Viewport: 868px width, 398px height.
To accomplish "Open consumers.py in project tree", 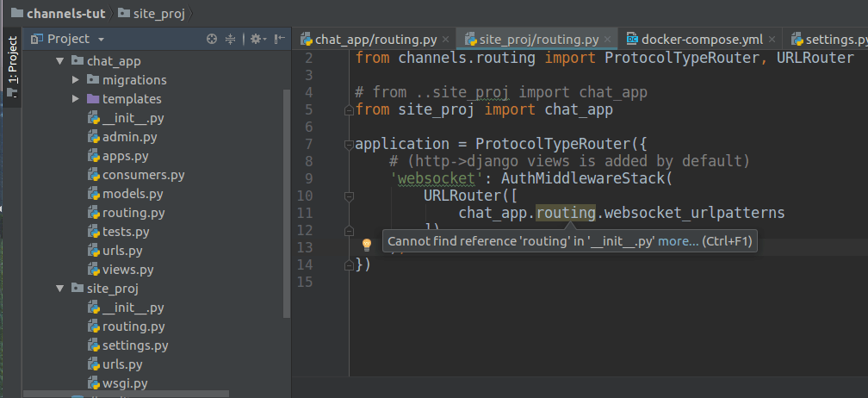I will tap(143, 175).
